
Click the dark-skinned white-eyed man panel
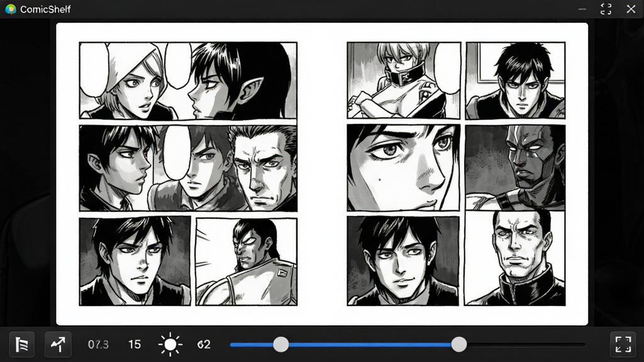pos(515,167)
